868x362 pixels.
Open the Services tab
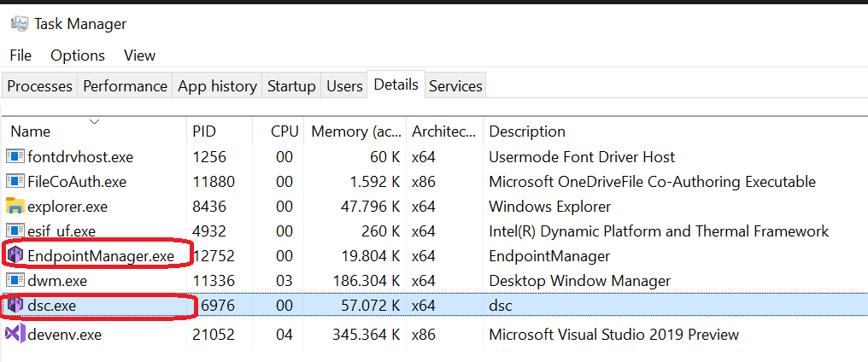(x=455, y=86)
